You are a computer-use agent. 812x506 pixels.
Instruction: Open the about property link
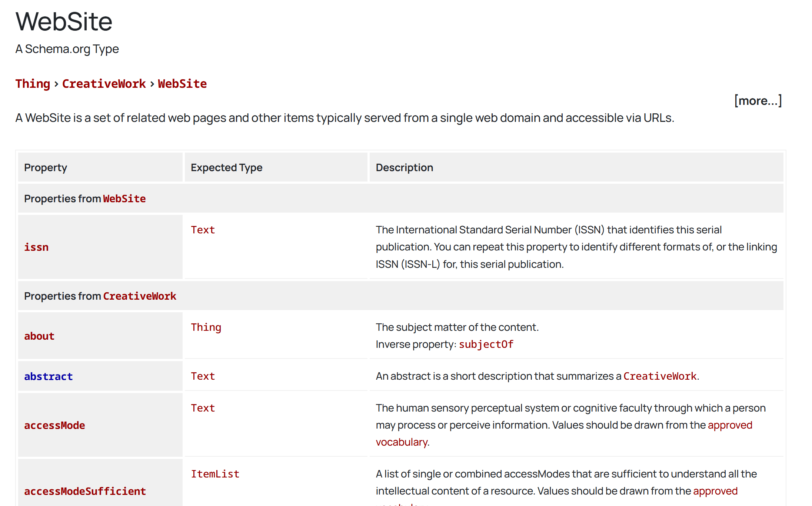(39, 336)
